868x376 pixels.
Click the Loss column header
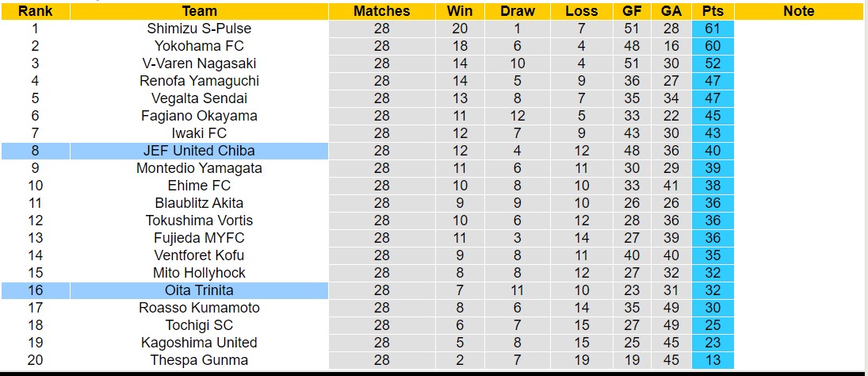pyautogui.click(x=582, y=11)
